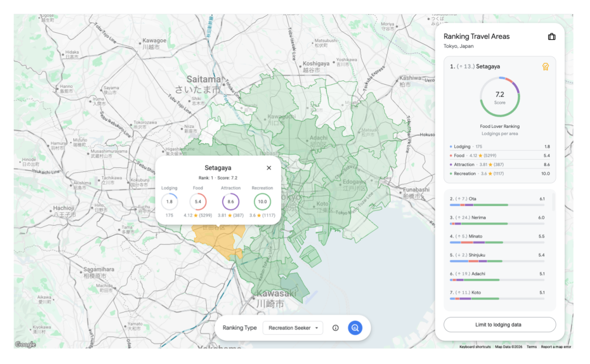Toggle the blue Lodging legend dot

coord(450,146)
